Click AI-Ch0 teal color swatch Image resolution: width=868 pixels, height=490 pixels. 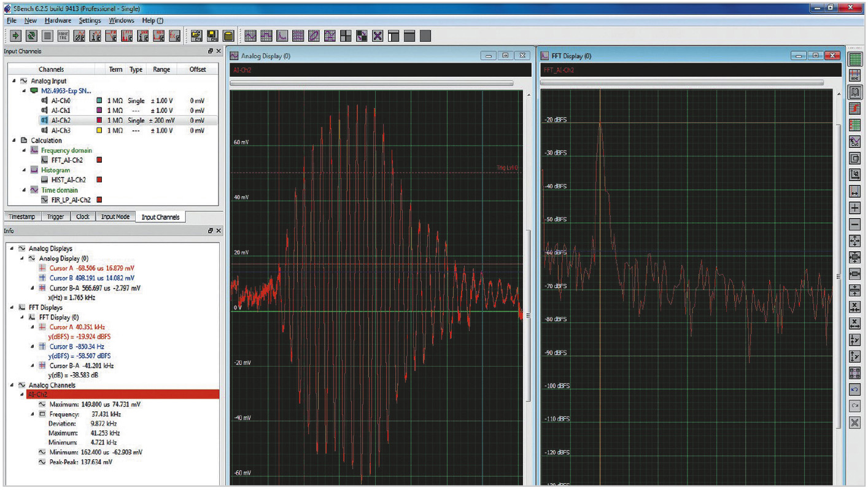click(x=99, y=101)
